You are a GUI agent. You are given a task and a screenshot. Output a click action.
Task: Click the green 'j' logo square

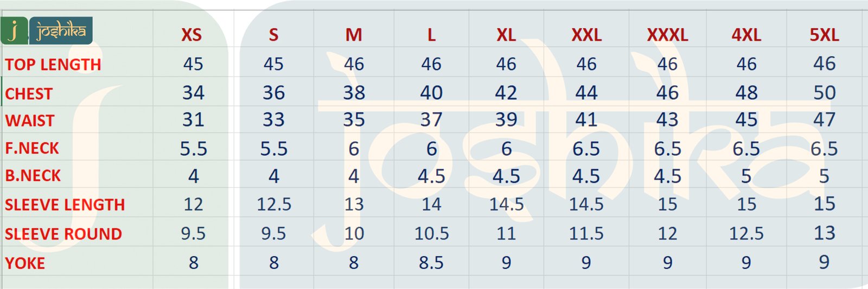coord(14,31)
